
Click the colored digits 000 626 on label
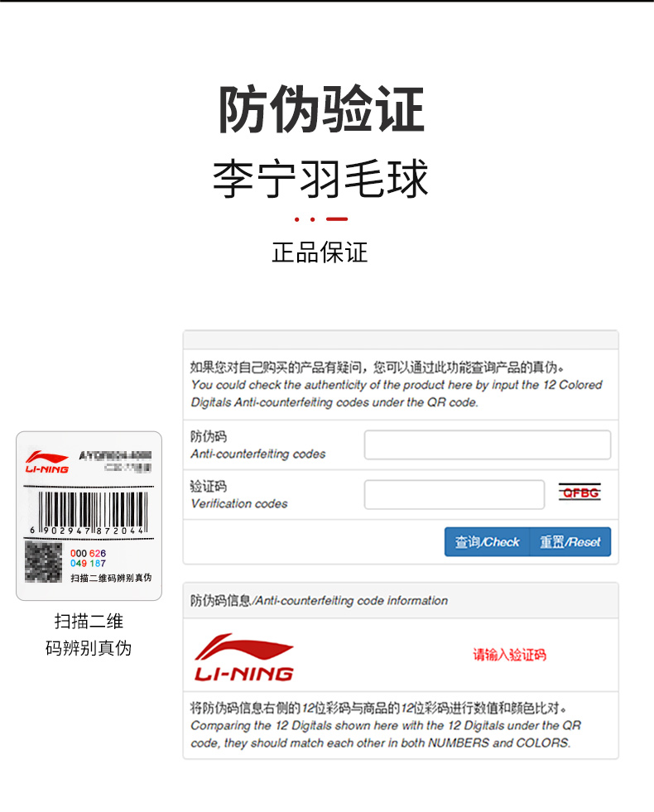pyautogui.click(x=88, y=554)
